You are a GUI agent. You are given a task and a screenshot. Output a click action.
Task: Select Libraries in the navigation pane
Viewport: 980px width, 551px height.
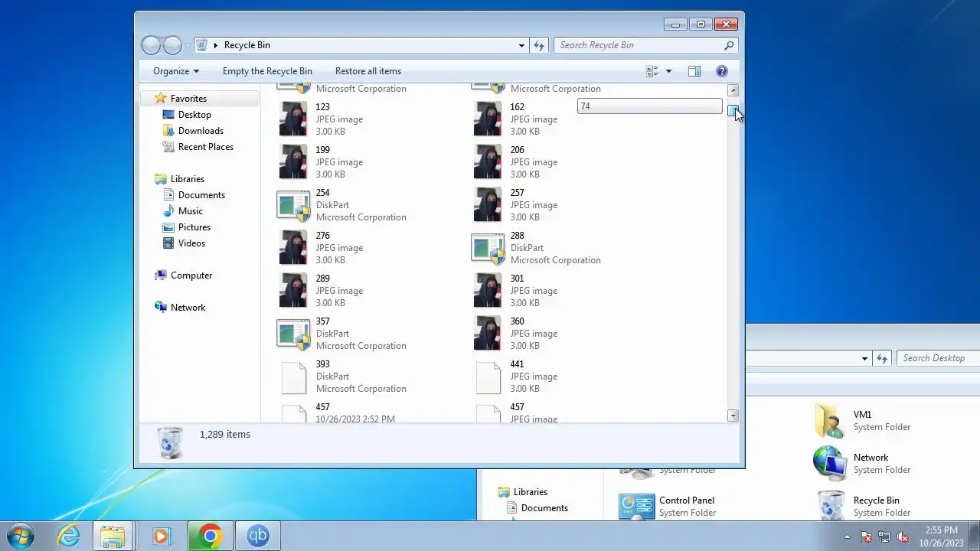pyautogui.click(x=187, y=179)
